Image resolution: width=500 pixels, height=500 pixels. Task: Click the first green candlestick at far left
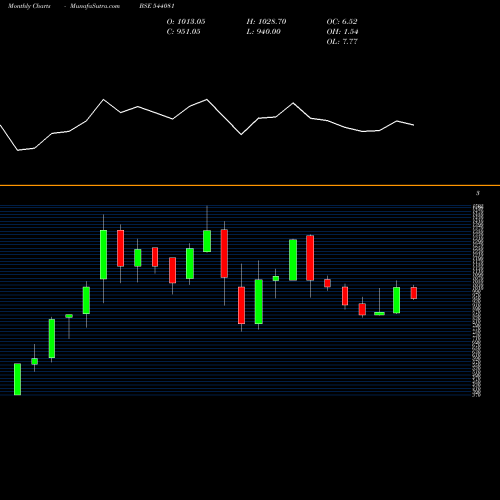(17, 379)
